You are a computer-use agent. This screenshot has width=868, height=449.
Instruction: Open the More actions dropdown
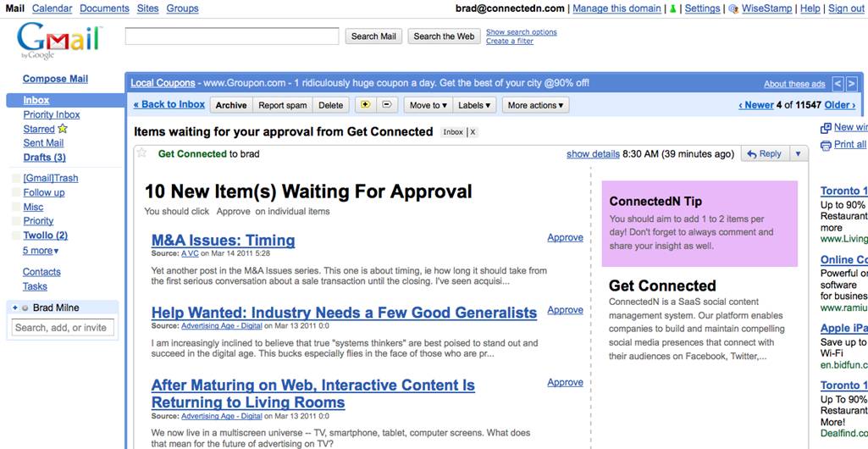[x=535, y=105]
